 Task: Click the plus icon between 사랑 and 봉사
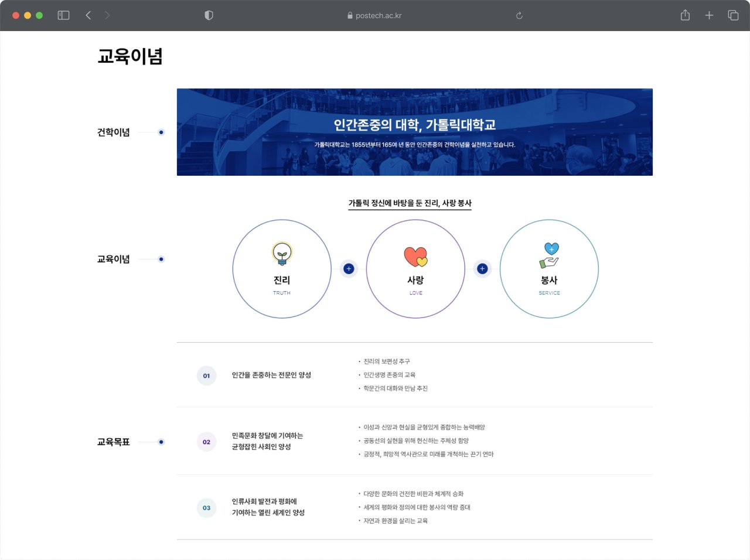(482, 269)
